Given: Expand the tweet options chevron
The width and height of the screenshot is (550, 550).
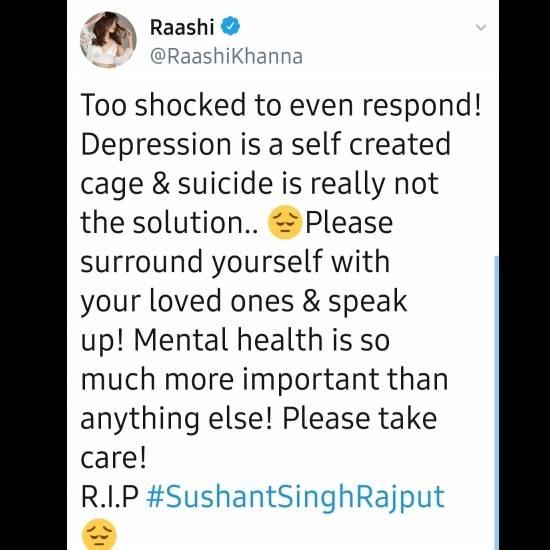Looking at the screenshot, I should coord(481,27).
